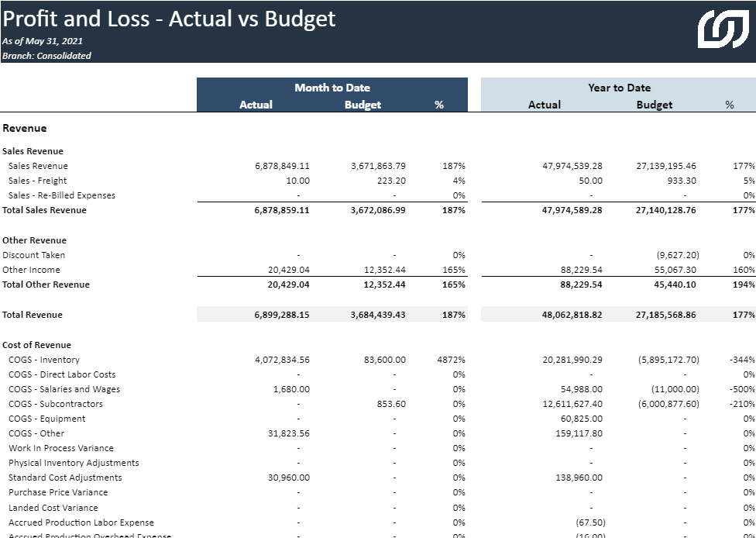Click the Other Income row label

point(31,270)
